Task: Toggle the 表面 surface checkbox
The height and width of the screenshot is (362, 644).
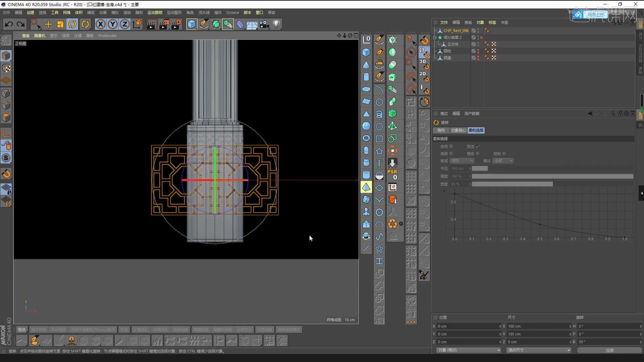Action: (x=451, y=154)
